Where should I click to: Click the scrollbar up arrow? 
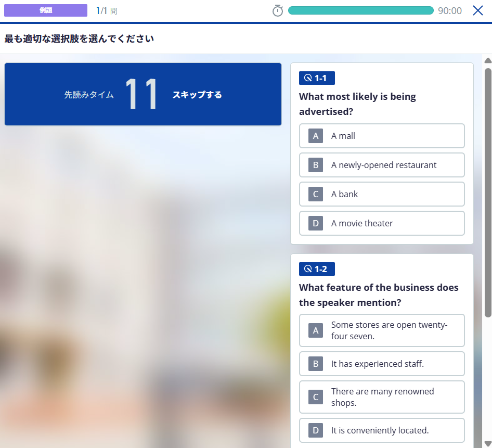click(x=488, y=60)
